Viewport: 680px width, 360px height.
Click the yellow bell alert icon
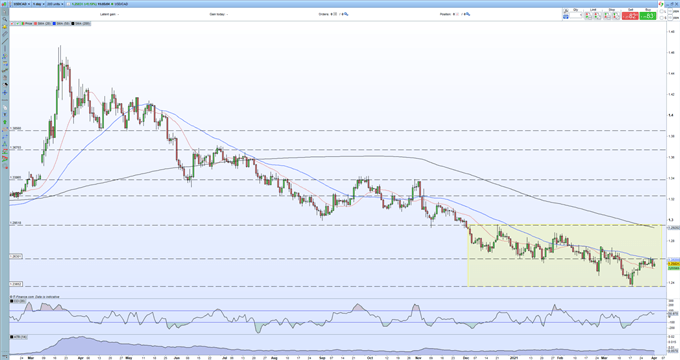(x=5, y=27)
